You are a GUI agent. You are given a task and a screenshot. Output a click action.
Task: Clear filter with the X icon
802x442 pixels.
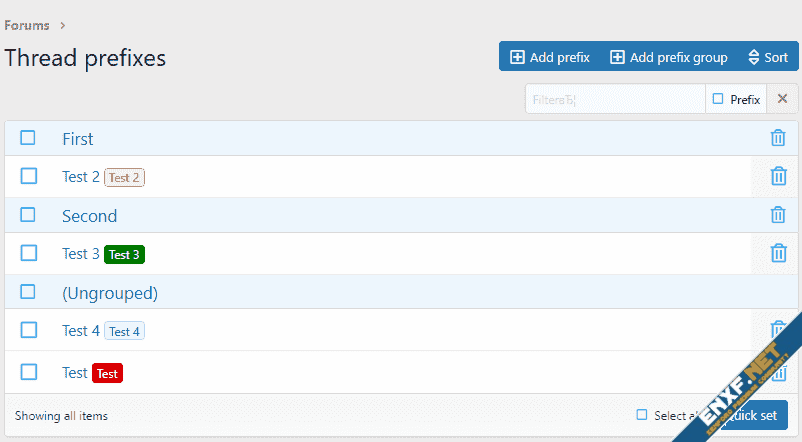(x=783, y=98)
